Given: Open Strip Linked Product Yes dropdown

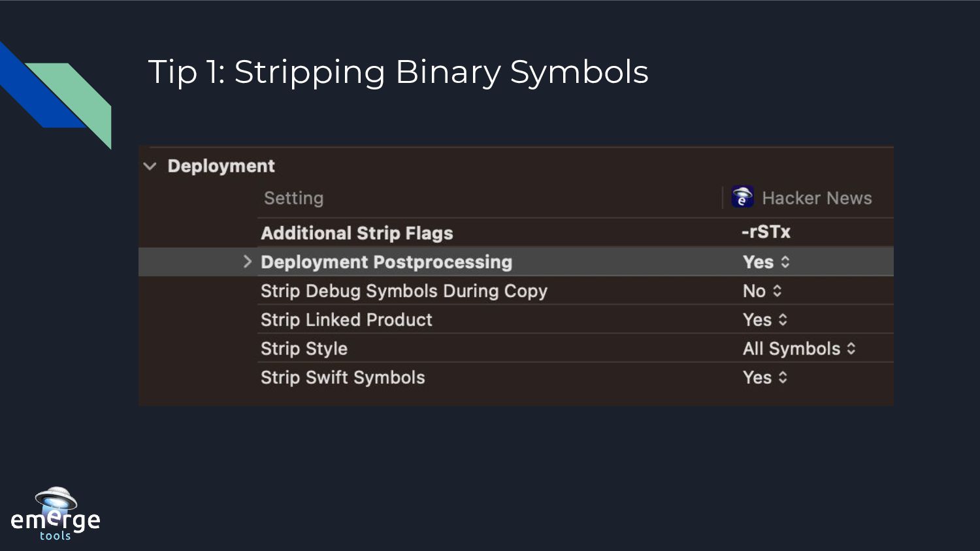Looking at the screenshot, I should tap(765, 320).
